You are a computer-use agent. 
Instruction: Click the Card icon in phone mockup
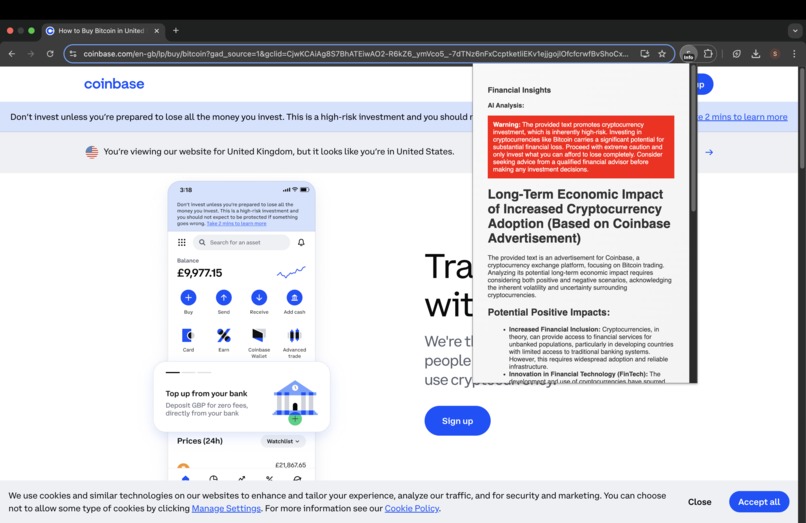point(188,335)
